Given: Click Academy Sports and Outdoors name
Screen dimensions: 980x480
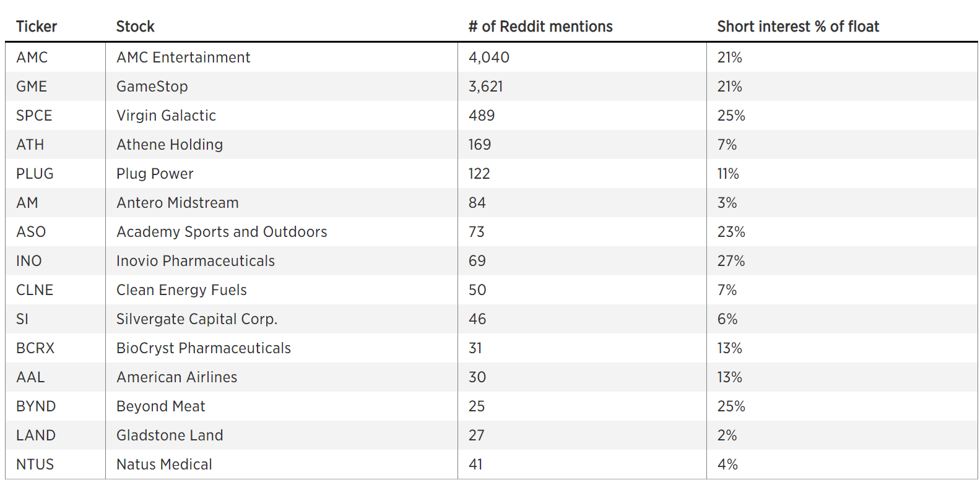Looking at the screenshot, I should pos(222,232).
